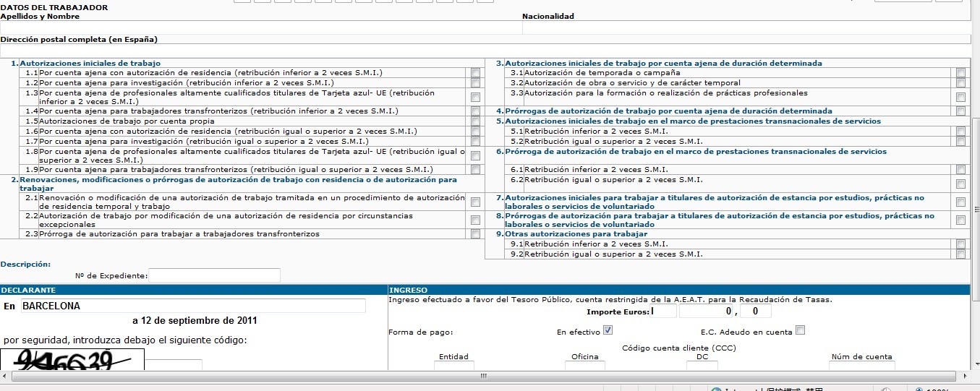Viewport: 980px width, 391px height.
Task: Check 6.2 Retribución igual o superior checkbox
Action: click(x=960, y=184)
